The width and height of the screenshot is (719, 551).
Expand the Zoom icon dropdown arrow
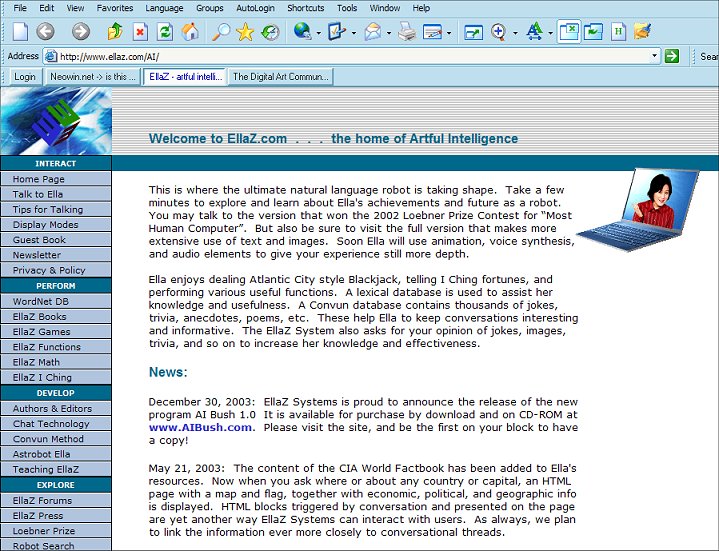(515, 33)
